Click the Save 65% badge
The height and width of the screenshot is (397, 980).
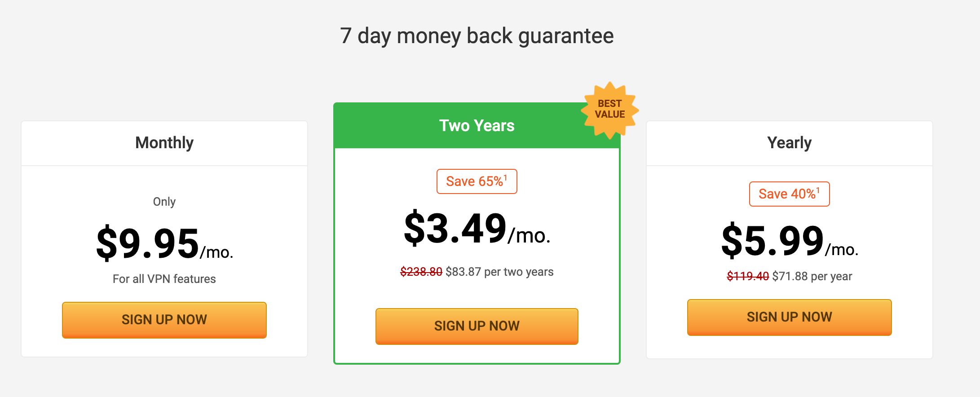477,181
